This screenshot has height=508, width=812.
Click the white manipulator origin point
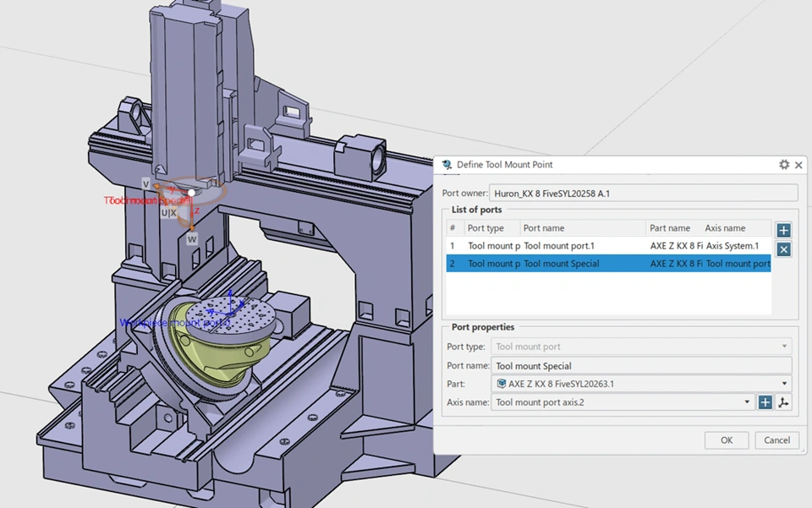click(193, 193)
